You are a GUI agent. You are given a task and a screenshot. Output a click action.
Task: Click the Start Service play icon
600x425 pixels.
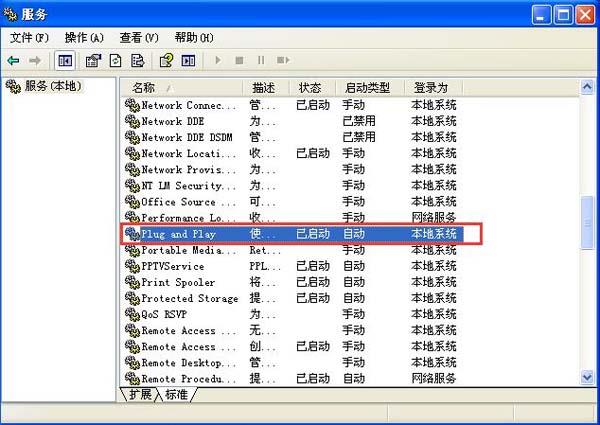click(x=217, y=60)
